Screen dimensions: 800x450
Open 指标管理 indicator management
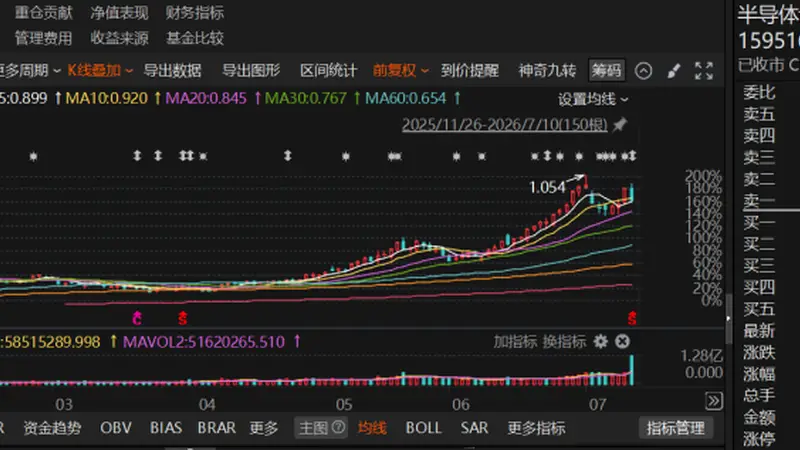pos(676,428)
